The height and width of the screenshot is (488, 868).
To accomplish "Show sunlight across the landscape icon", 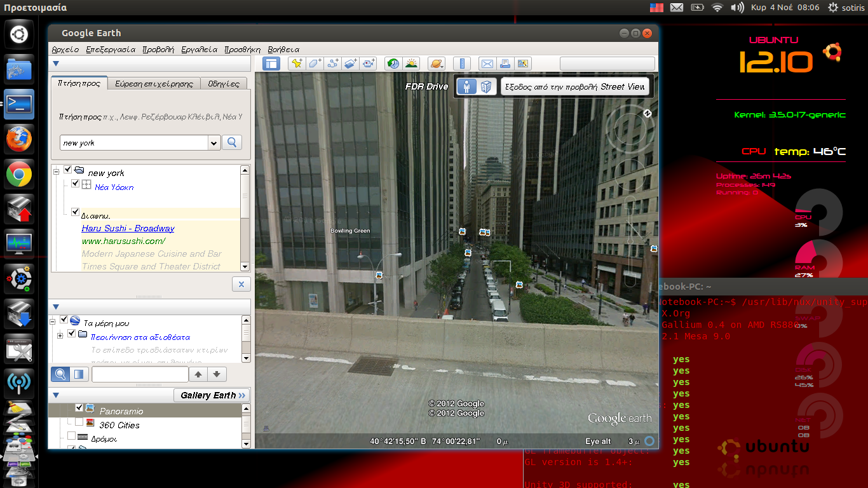I will click(412, 64).
